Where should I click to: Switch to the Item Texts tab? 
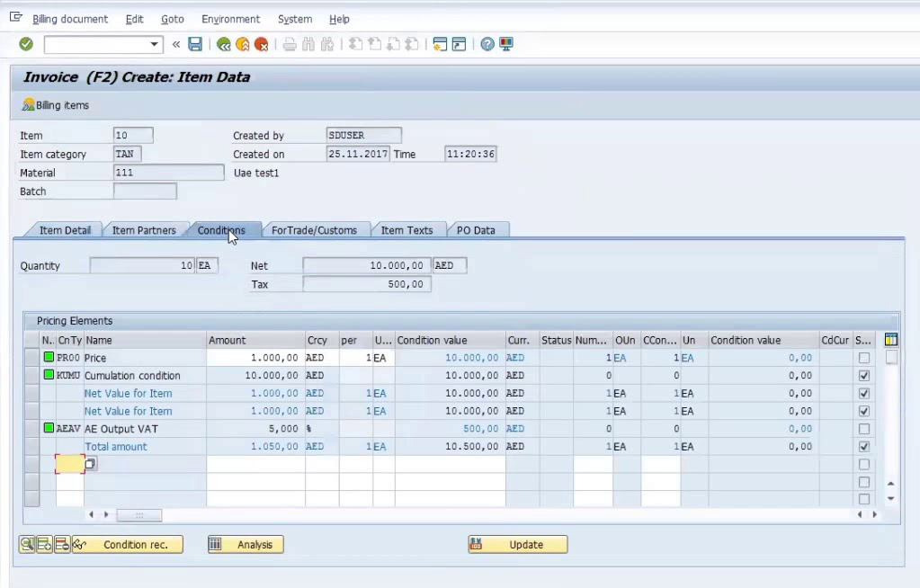click(406, 230)
